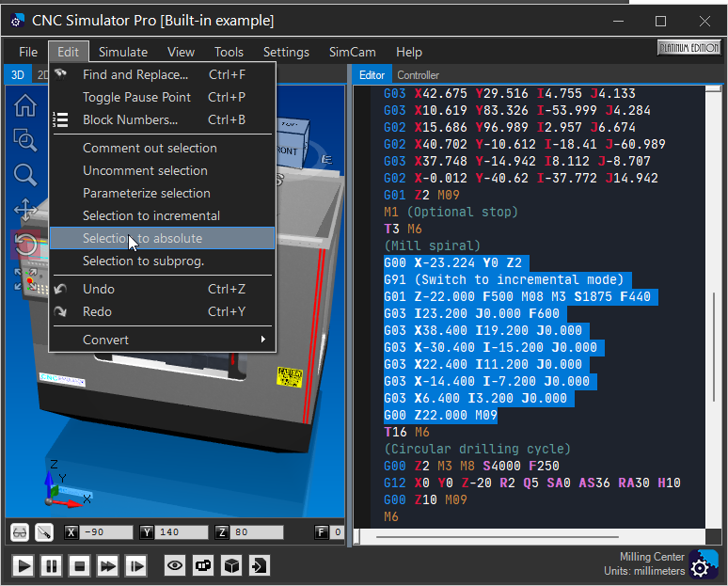Select the rotate view tool
This screenshot has height=586, width=728.
pos(25,244)
